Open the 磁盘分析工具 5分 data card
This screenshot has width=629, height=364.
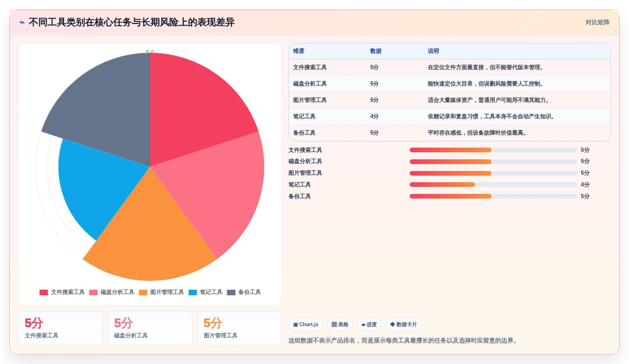pos(150,328)
